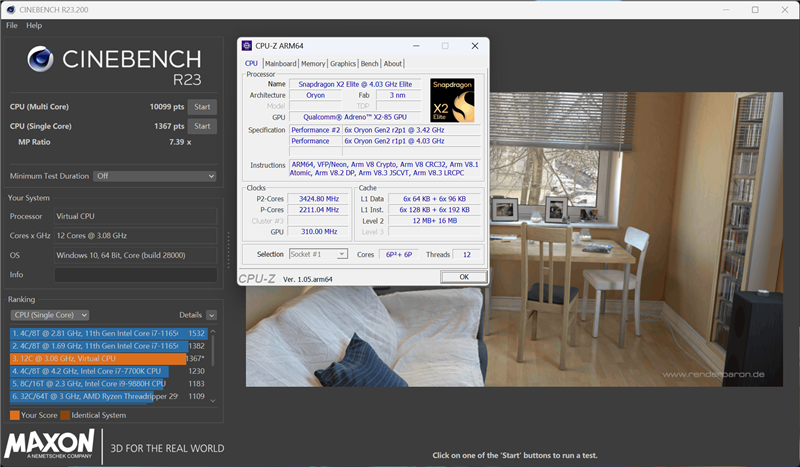Click OK in CPU-Z window
The width and height of the screenshot is (800, 467).
464,277
